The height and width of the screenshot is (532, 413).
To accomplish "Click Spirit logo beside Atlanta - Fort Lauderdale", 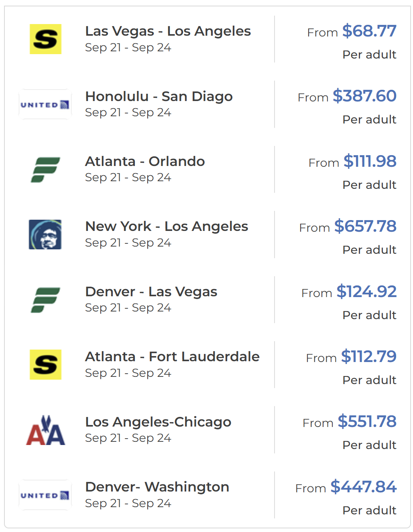I will pyautogui.click(x=45, y=364).
